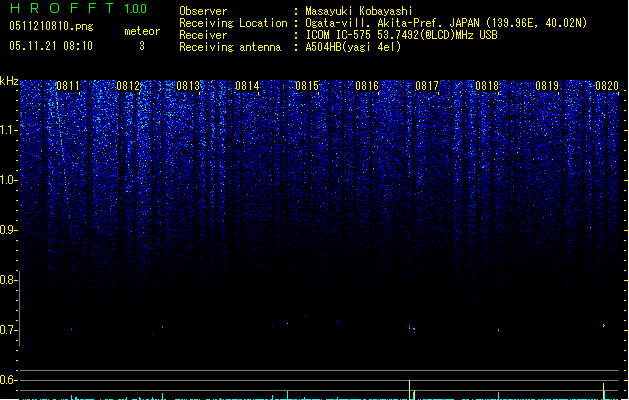The height and width of the screenshot is (400, 629).
Task: Click the meteor count value 3
Action: pos(142,46)
